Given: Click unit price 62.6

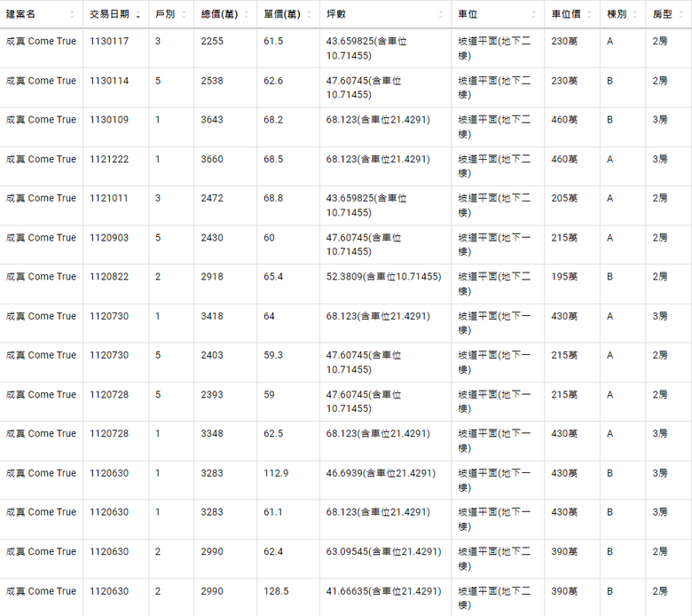Looking at the screenshot, I should [273, 82].
